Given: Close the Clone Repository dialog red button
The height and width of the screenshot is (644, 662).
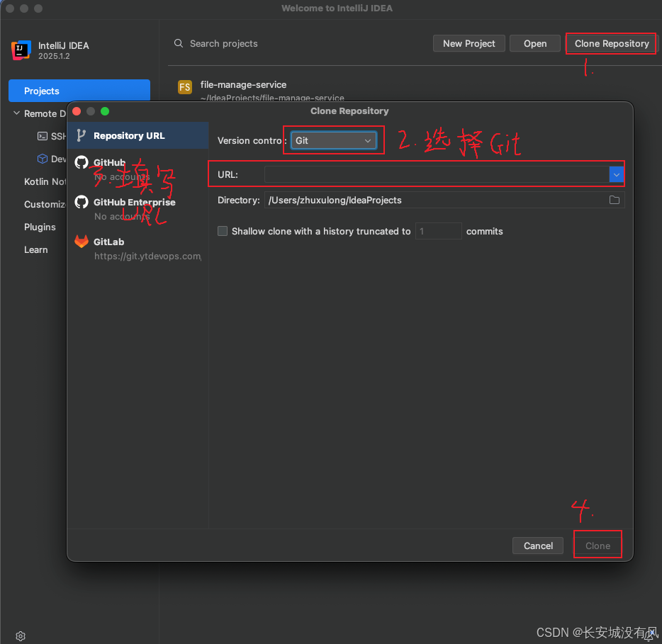Looking at the screenshot, I should coord(77,111).
